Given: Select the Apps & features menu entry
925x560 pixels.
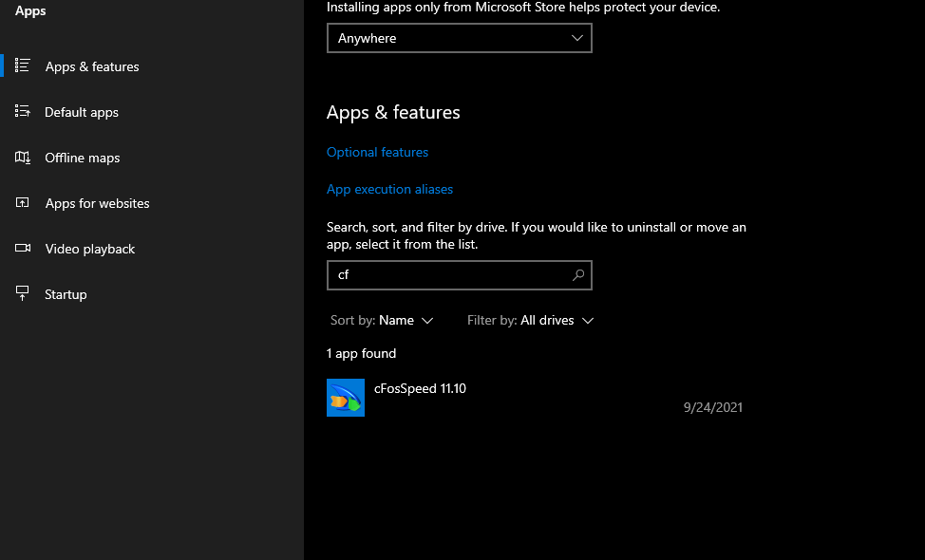Looking at the screenshot, I should pos(91,66).
